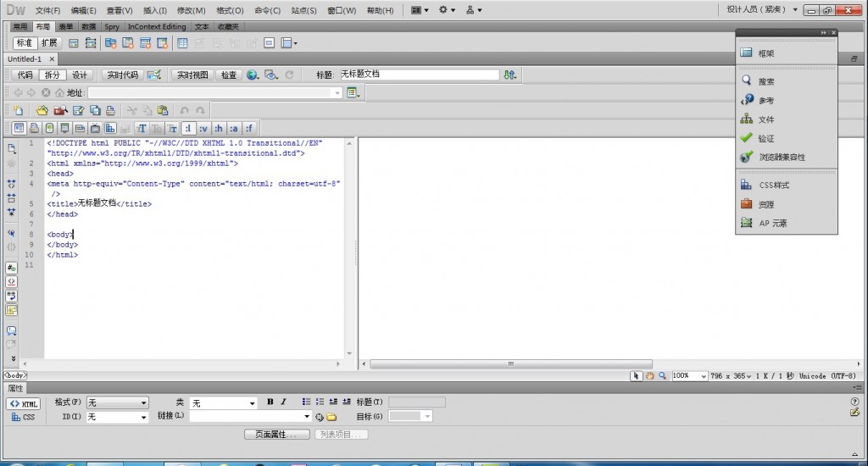Click the 实时代码 button

pos(122,75)
